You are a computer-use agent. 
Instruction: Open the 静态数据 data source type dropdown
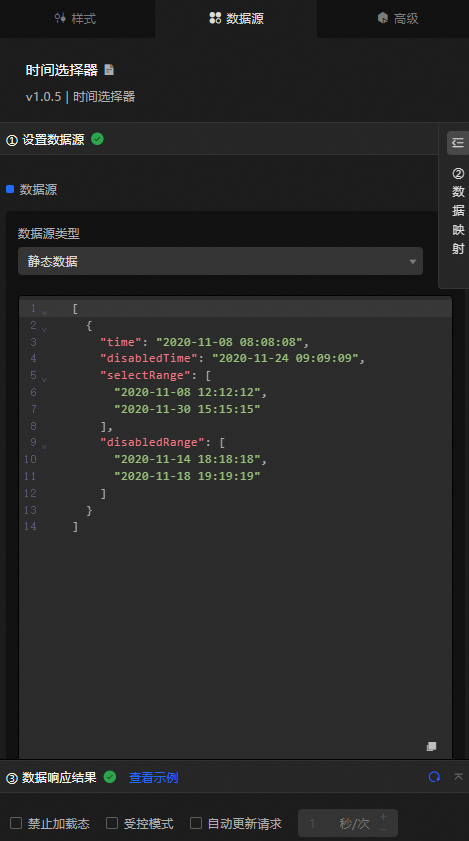pyautogui.click(x=221, y=261)
